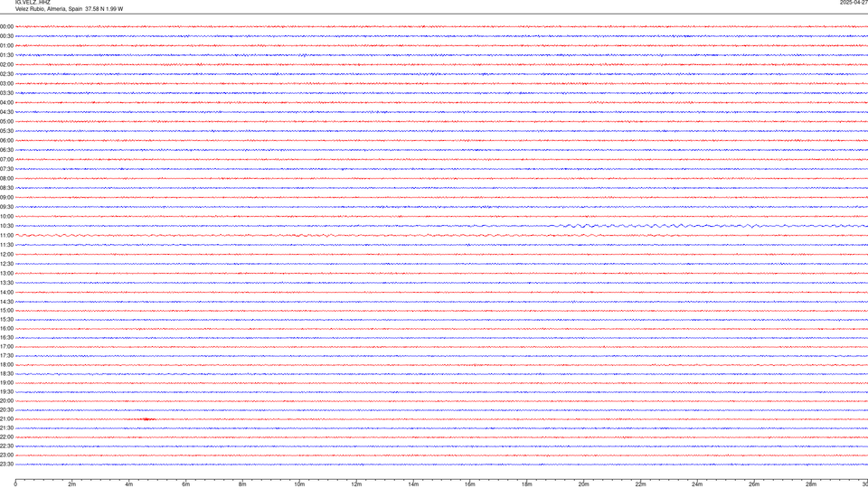Pick the 17:00 time label

pos(6,347)
